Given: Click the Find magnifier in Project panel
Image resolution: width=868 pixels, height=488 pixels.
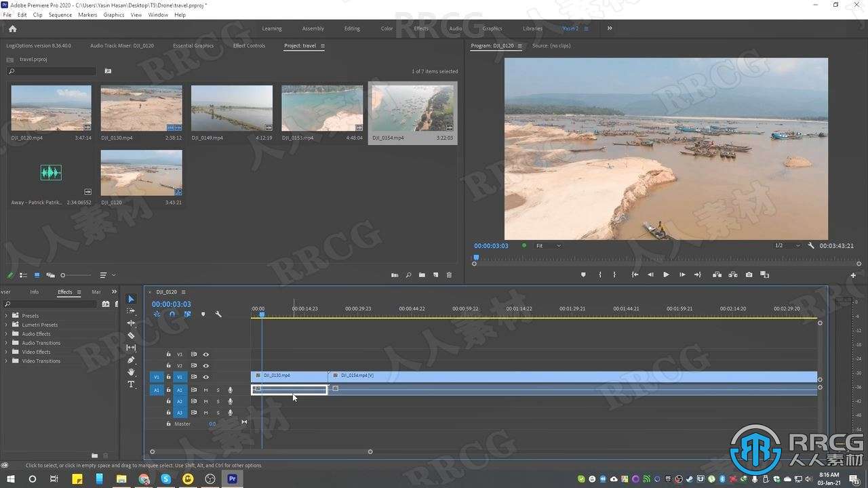Looking at the screenshot, I should tap(408, 275).
